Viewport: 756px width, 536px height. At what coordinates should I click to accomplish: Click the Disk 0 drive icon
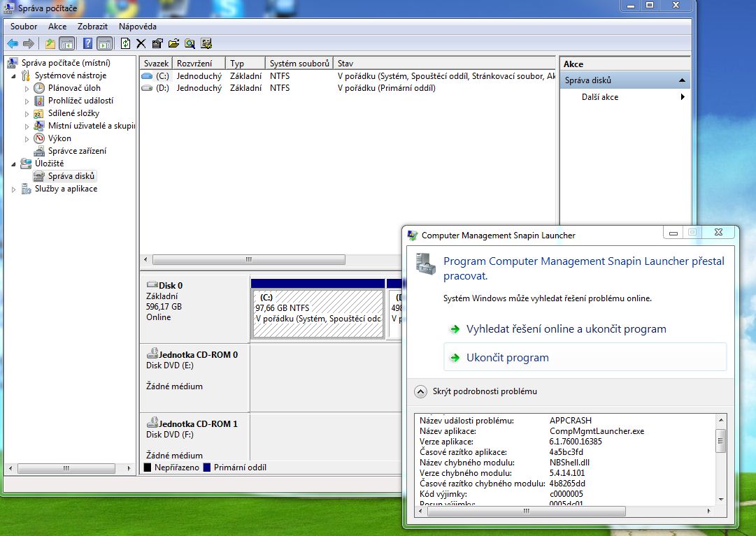coord(152,284)
